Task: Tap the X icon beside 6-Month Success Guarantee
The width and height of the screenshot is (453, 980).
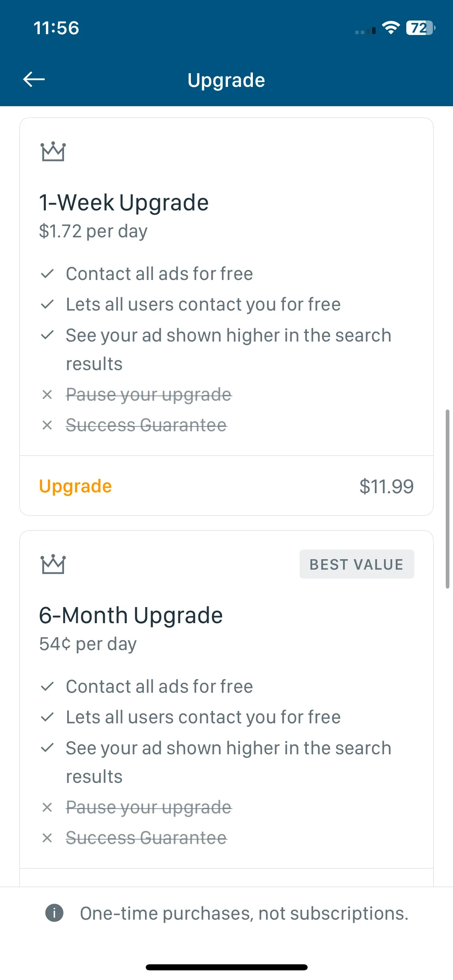Action: tap(47, 838)
